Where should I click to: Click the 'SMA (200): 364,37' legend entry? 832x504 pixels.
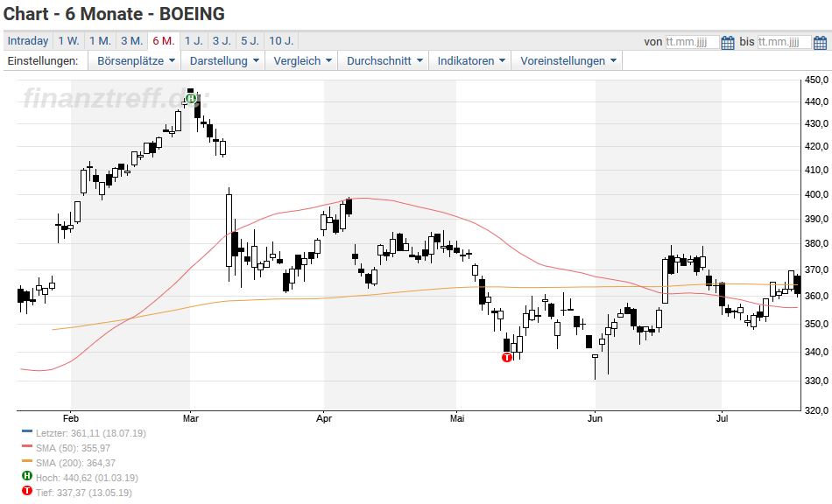[76, 463]
